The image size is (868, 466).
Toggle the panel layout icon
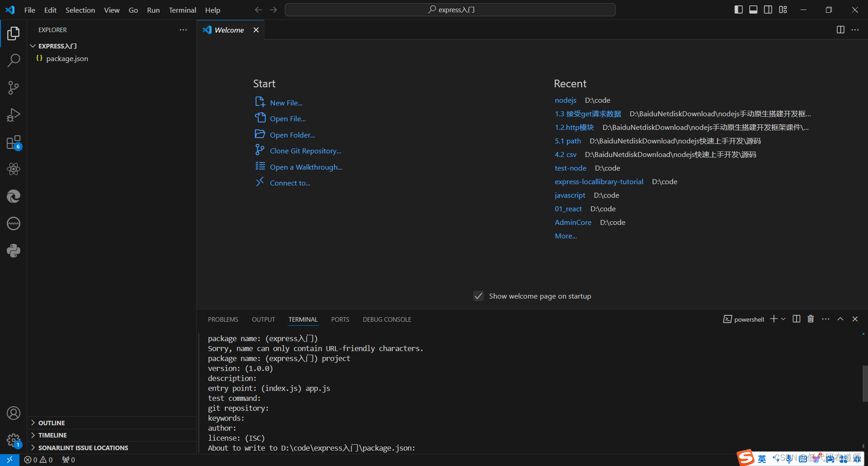point(753,10)
